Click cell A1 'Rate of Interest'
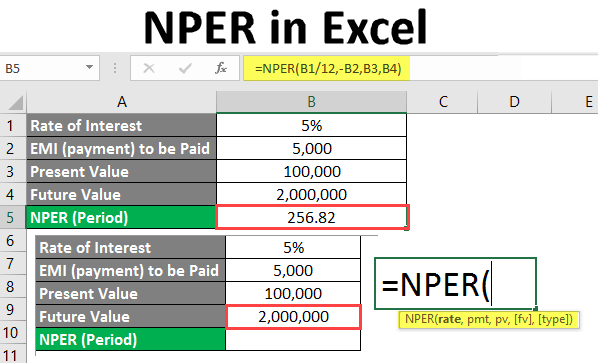The image size is (598, 363). [x=121, y=125]
